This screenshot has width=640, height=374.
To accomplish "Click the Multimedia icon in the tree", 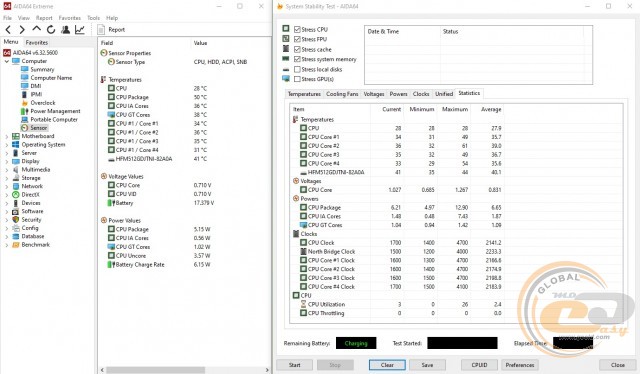I will tap(16, 169).
